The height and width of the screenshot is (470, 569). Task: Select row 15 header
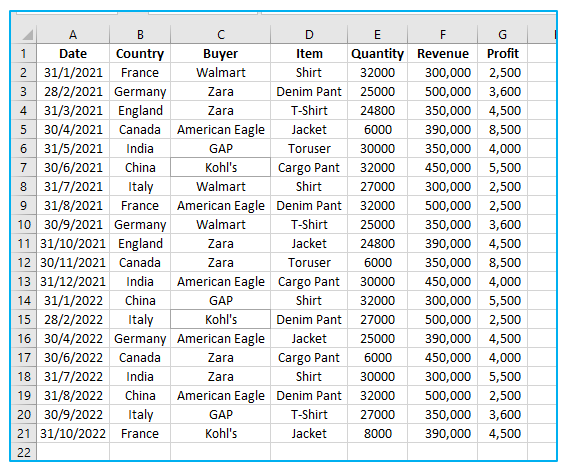pyautogui.click(x=24, y=319)
